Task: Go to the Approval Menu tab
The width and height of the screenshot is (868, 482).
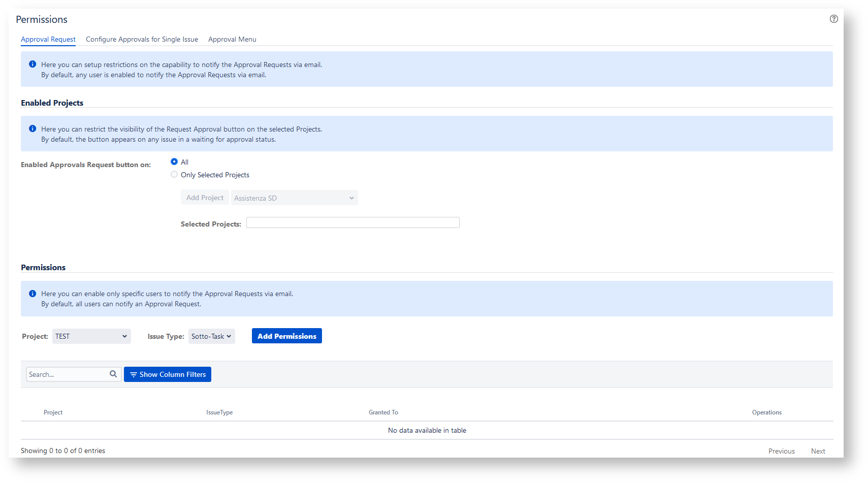Action: [232, 39]
